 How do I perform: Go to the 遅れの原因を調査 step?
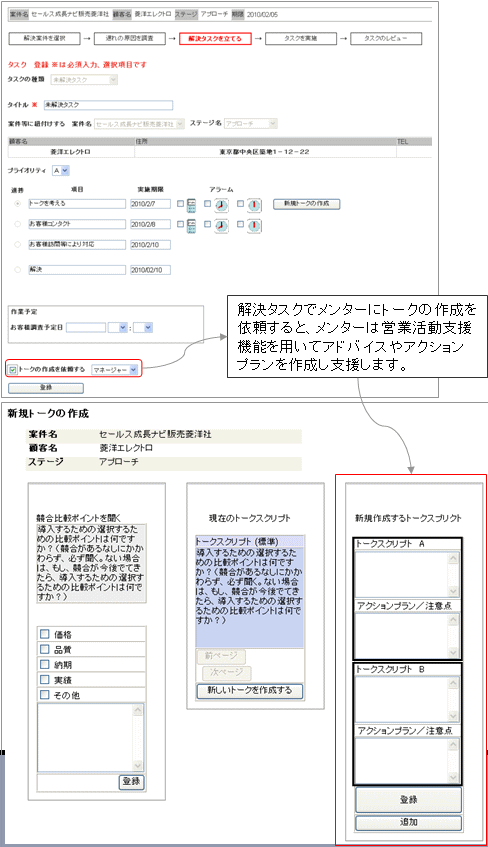point(130,39)
